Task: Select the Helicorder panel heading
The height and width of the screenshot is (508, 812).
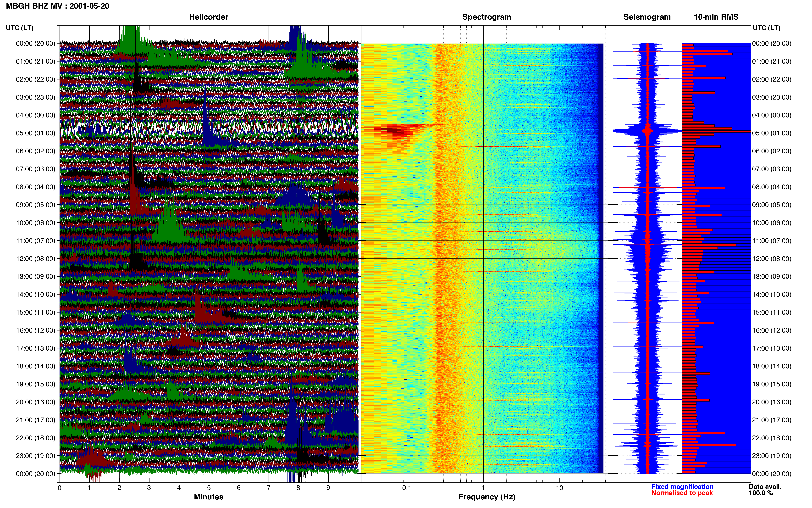Action: pyautogui.click(x=209, y=17)
